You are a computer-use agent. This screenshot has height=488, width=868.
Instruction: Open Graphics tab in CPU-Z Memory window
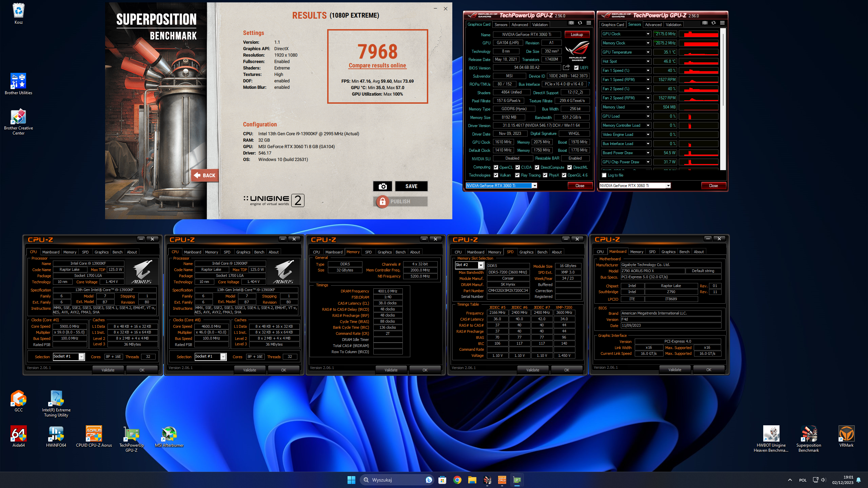pyautogui.click(x=384, y=252)
